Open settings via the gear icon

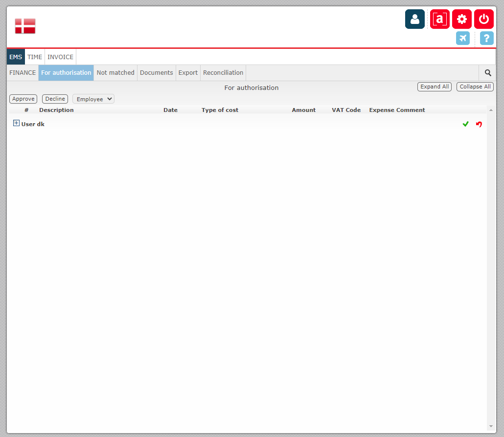point(462,19)
